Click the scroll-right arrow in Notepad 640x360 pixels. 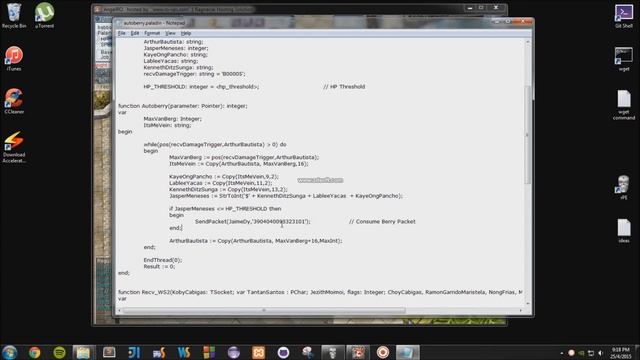(520, 311)
